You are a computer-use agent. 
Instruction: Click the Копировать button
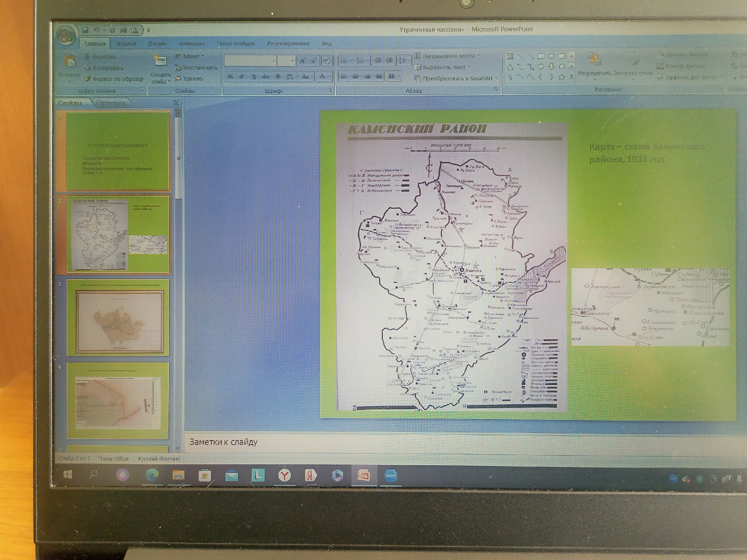[108, 68]
